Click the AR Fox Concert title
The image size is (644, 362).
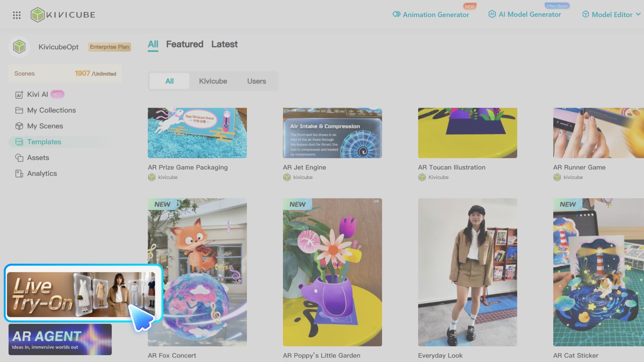(x=172, y=355)
